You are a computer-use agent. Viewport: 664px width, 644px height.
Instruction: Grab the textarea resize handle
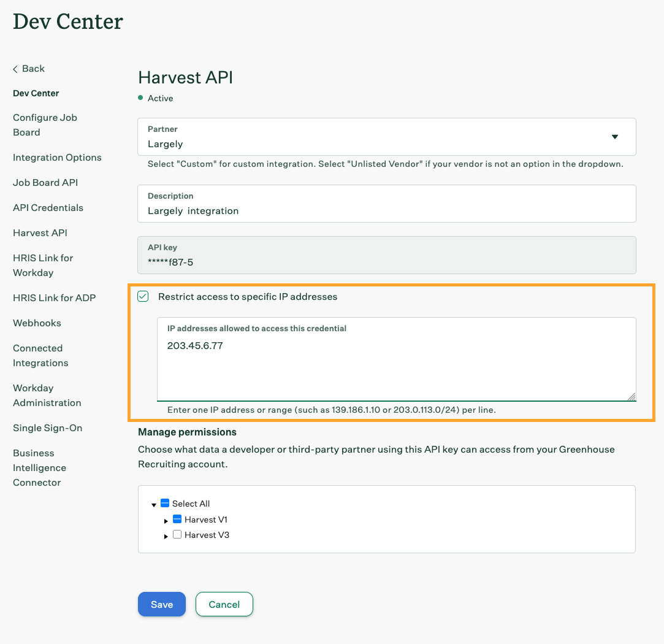coord(631,397)
